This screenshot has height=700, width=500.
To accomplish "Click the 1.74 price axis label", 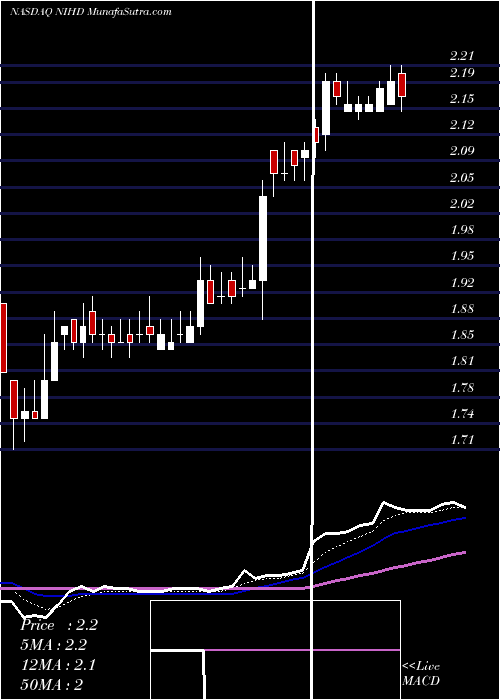I will (x=462, y=413).
